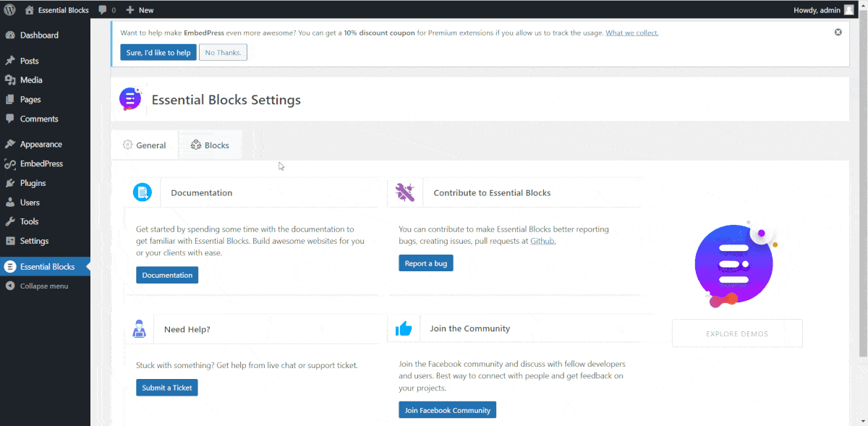Click the Join the Community thumbs-up icon
The image size is (868, 426).
[x=404, y=329]
